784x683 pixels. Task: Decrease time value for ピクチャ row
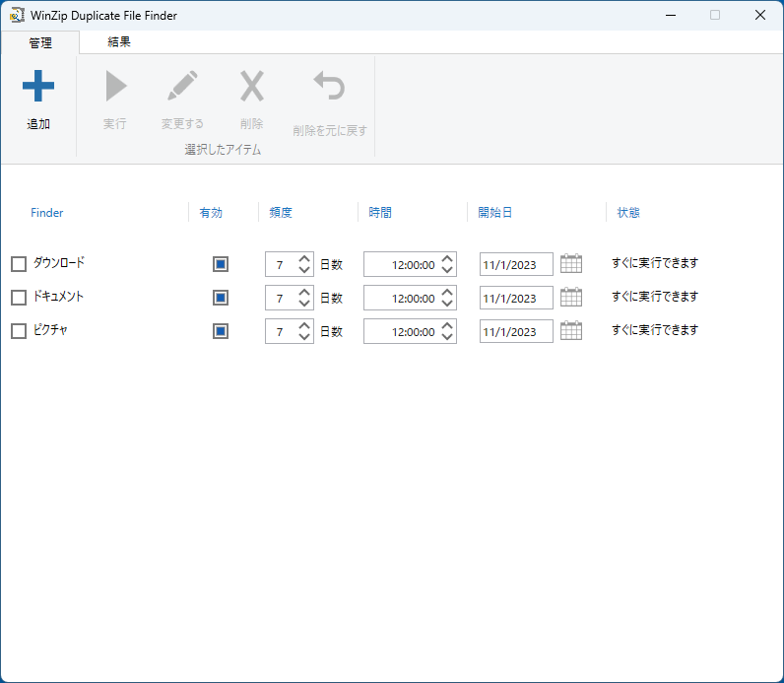pyautogui.click(x=447, y=337)
